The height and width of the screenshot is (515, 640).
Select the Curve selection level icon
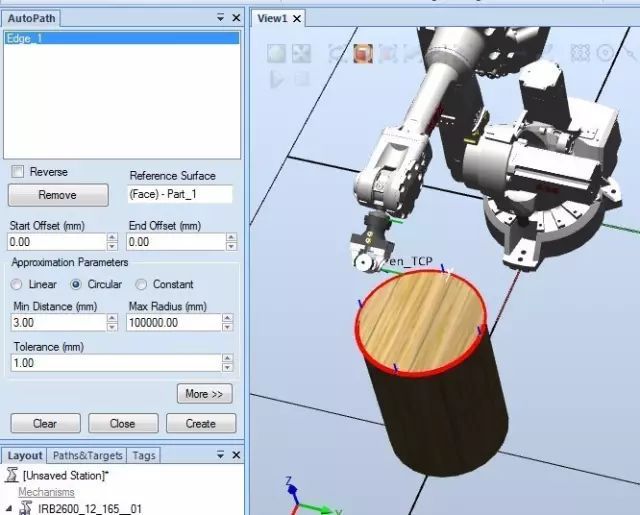(x=338, y=53)
